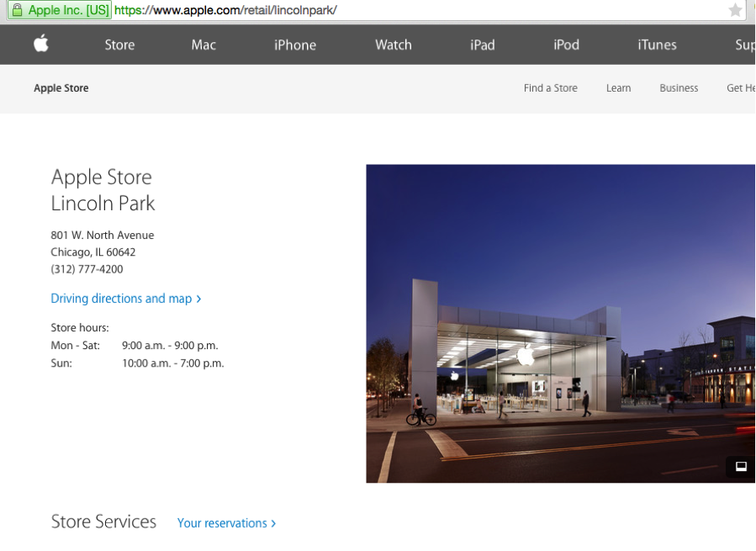Open the store photo gallery icon
Image resolution: width=756 pixels, height=551 pixels.
point(740,467)
